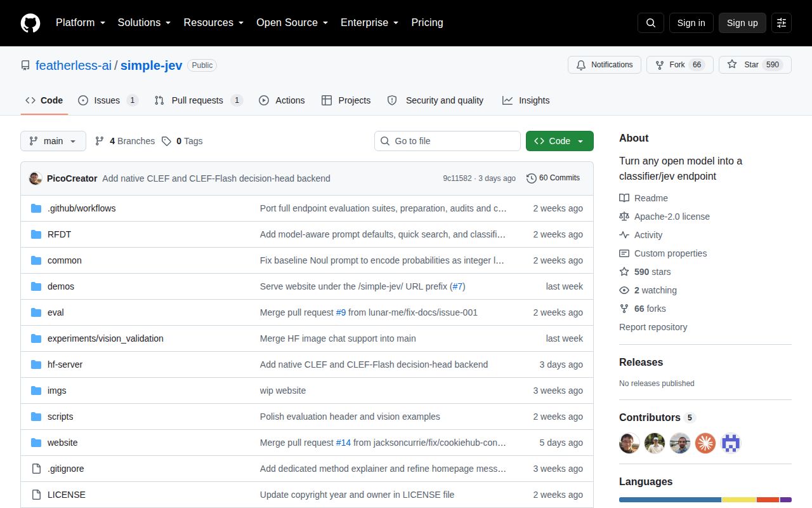This screenshot has height=508, width=812.
Task: Open the appearance settings icon in header
Action: [782, 23]
